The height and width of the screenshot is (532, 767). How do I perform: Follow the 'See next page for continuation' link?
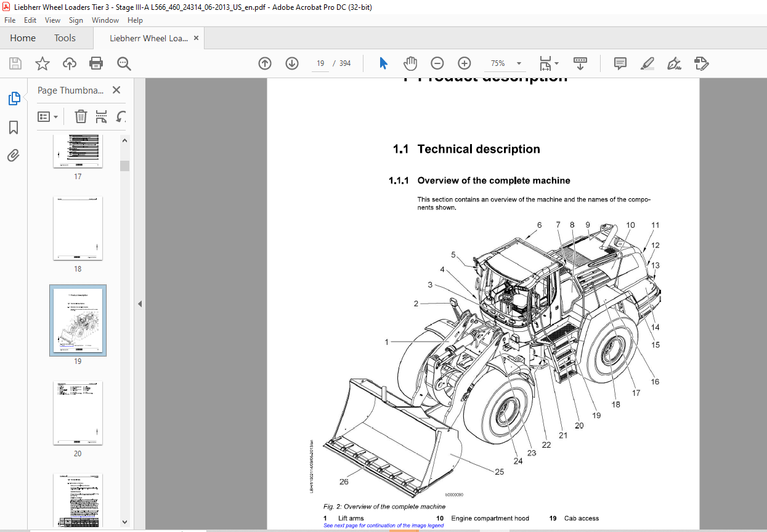383,526
